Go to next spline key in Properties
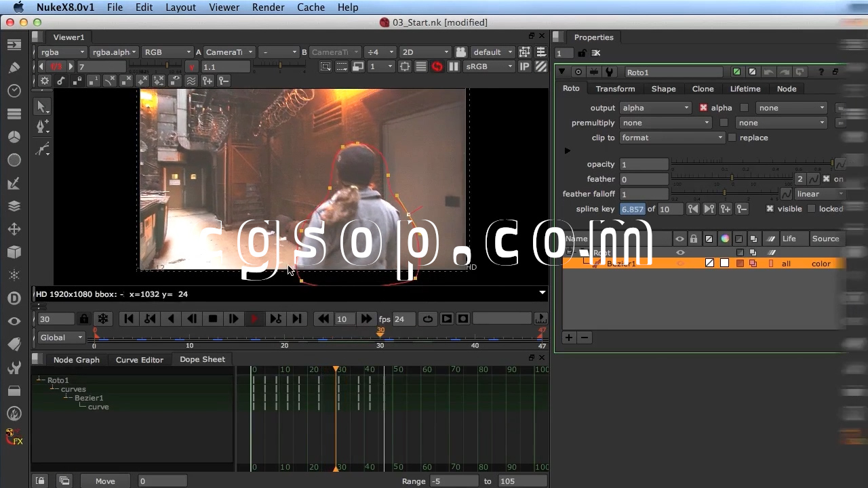 [x=709, y=209]
